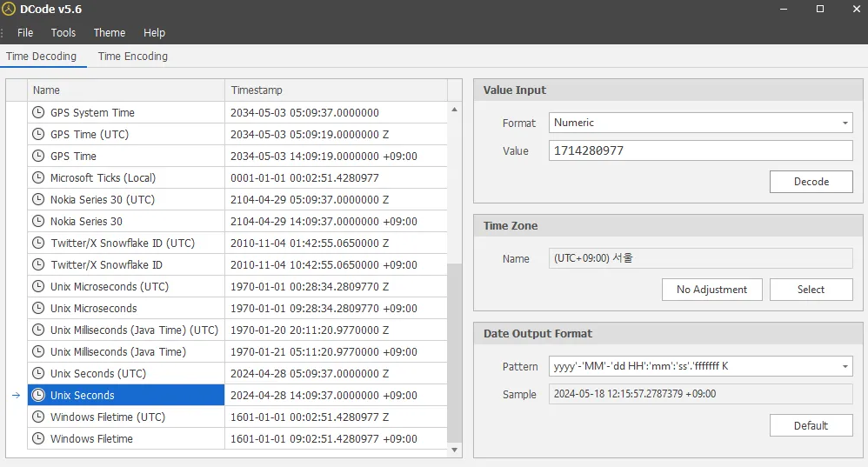Switch to the Time Decoding tab

pos(42,57)
